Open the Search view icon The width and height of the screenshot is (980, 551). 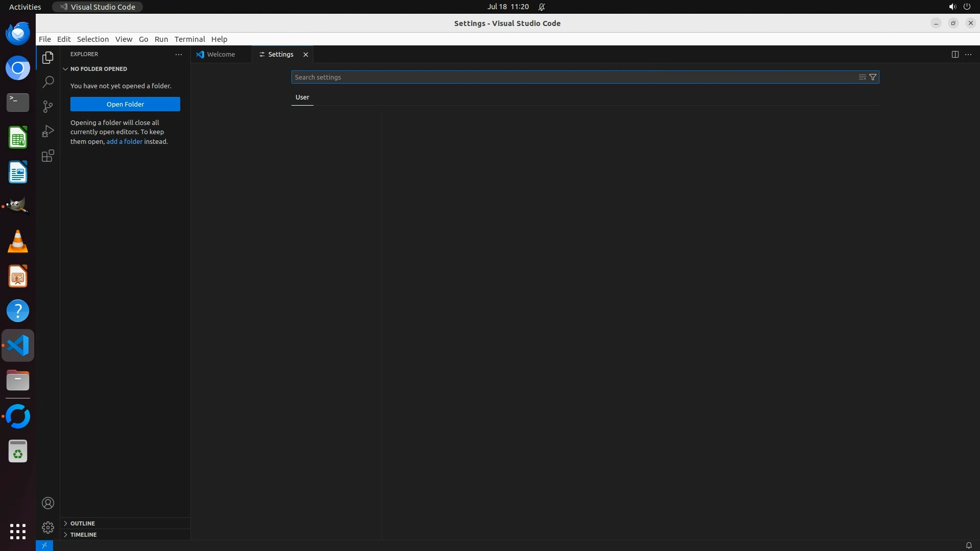[47, 82]
